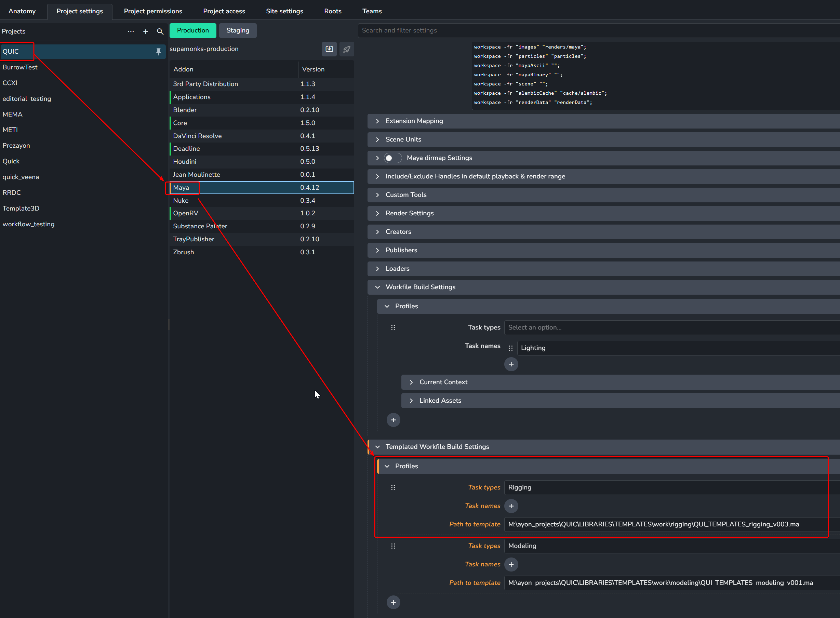This screenshot has height=618, width=840.
Task: Select the Production variant button
Action: coord(193,30)
